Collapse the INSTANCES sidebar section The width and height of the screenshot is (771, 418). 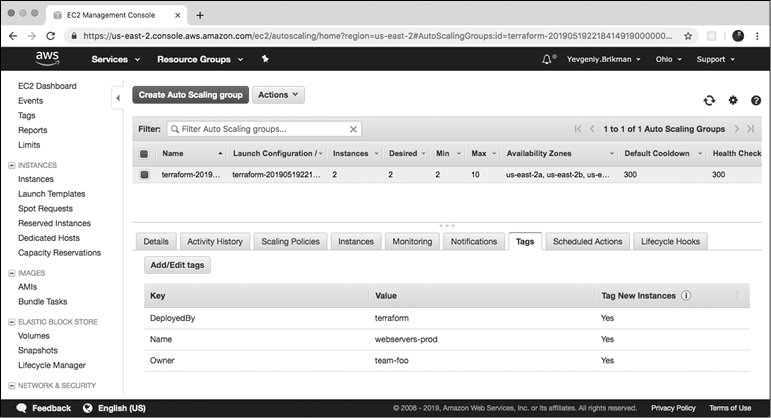pyautogui.click(x=11, y=165)
